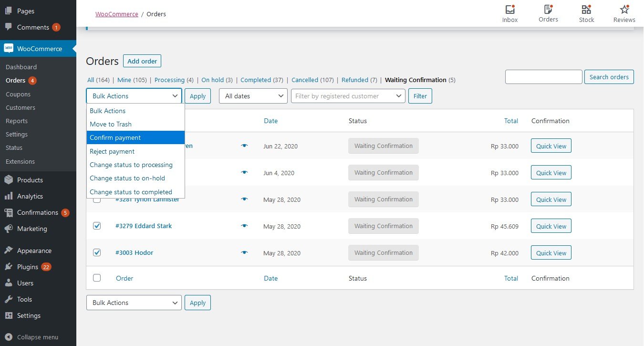
Task: Uncheck the #3279 Eddard Stark checkbox
Action: click(x=97, y=226)
